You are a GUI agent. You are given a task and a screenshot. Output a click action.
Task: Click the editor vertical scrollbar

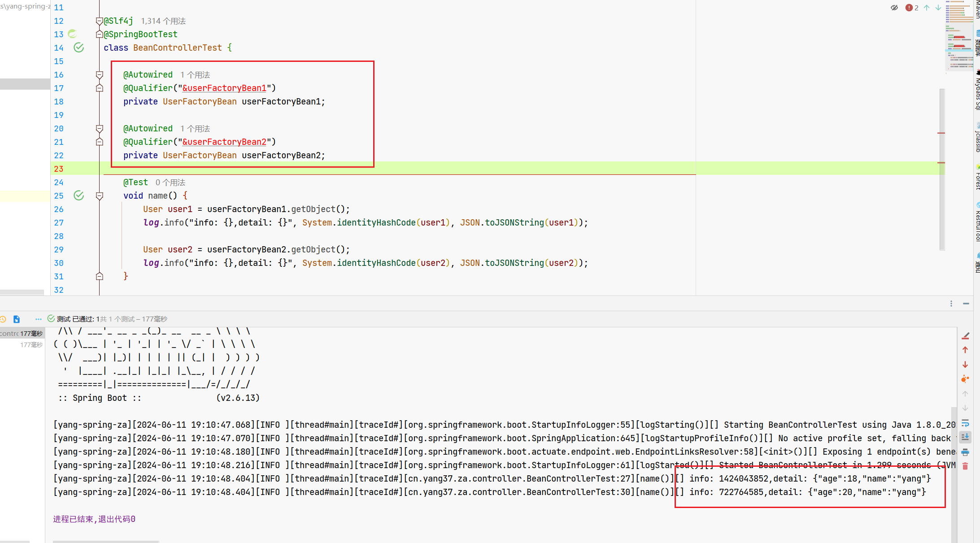coord(942,169)
